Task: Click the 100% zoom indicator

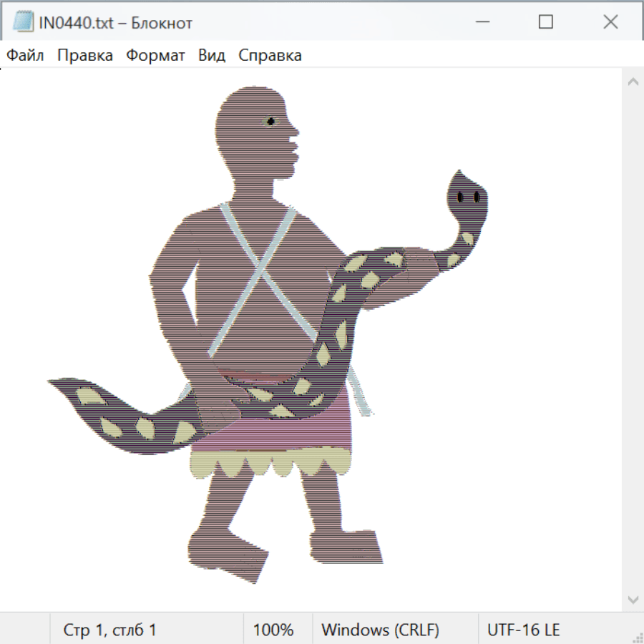Action: click(273, 630)
